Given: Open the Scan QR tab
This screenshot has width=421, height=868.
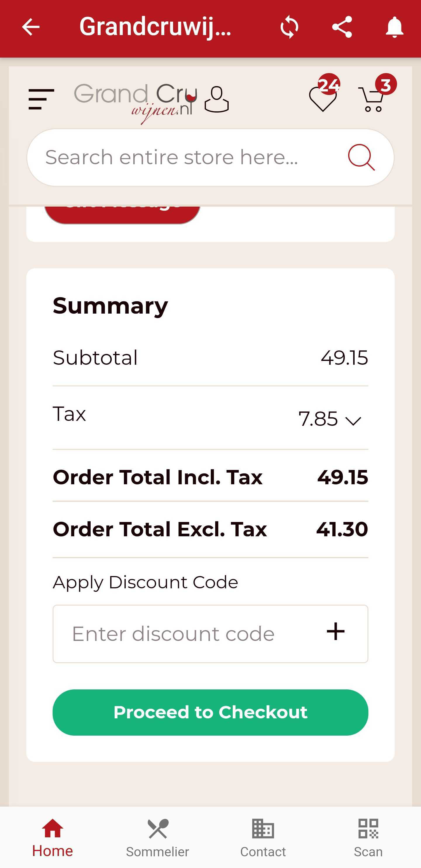Looking at the screenshot, I should pos(368,837).
